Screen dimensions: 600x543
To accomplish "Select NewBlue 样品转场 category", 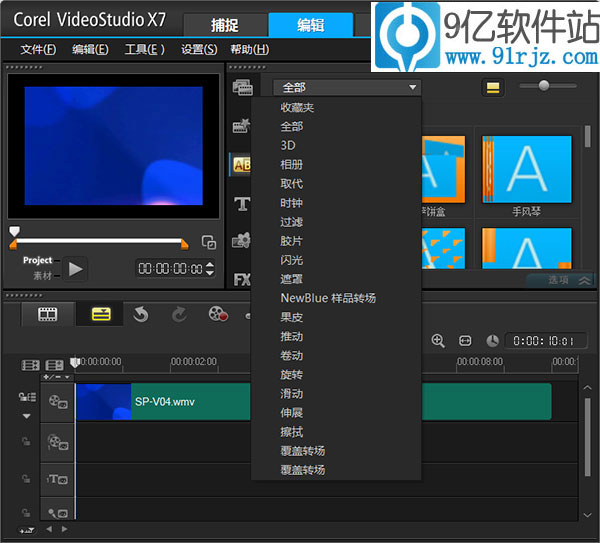I will tap(328, 298).
